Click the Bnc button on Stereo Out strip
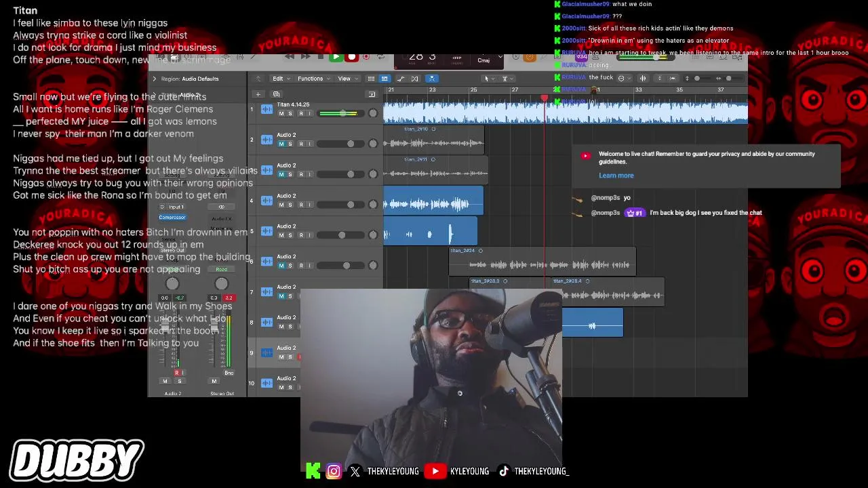 (229, 373)
